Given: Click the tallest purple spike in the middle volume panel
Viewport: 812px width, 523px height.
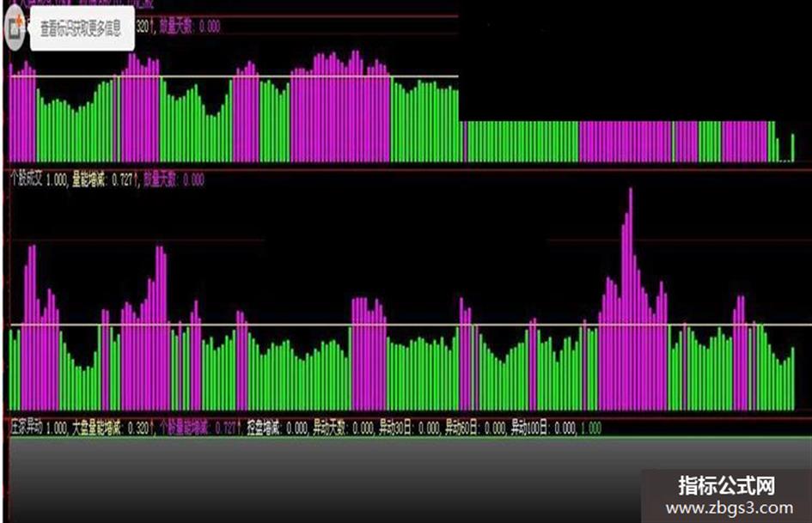Looking at the screenshot, I should click(x=630, y=300).
